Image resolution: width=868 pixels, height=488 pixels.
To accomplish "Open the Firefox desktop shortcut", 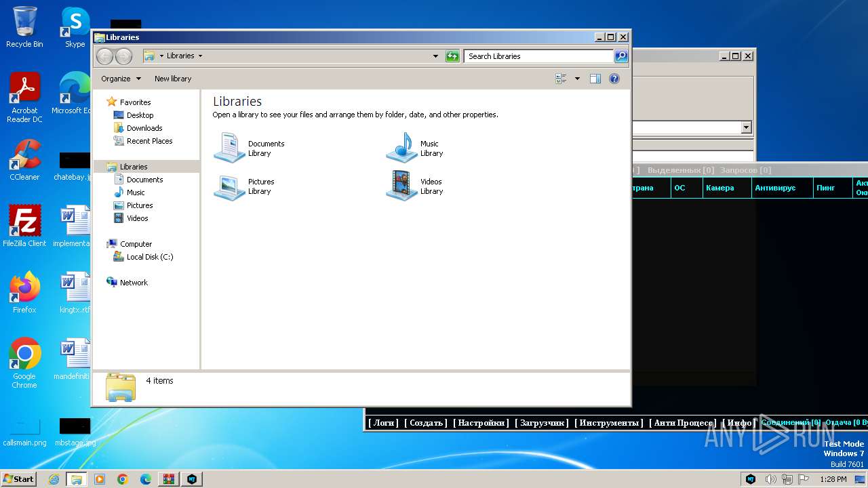I will [24, 292].
